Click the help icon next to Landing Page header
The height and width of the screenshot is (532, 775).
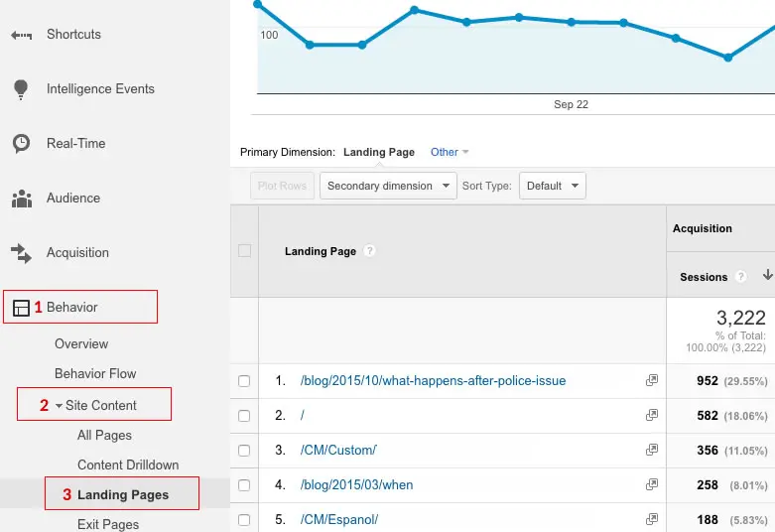(x=369, y=251)
